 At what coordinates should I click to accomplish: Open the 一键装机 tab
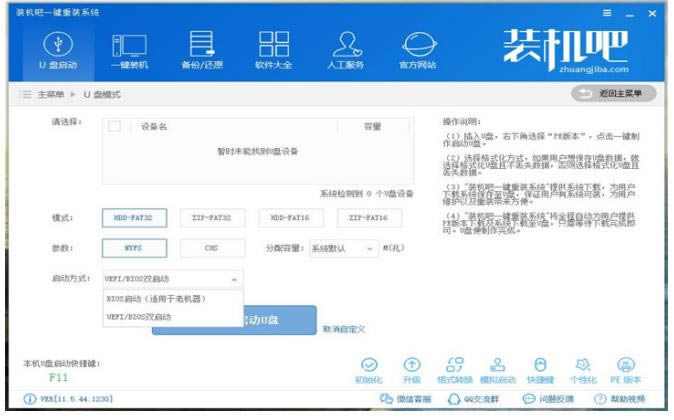tap(129, 51)
